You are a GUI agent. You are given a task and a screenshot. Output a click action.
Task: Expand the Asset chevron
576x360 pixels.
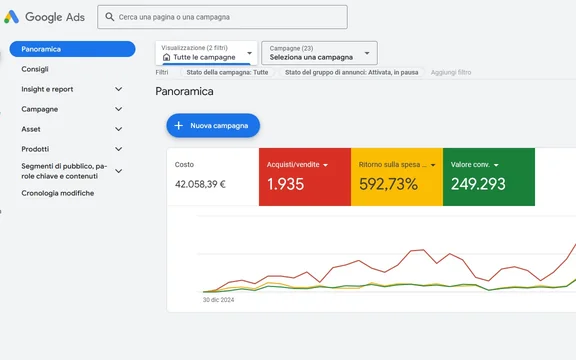pos(118,129)
